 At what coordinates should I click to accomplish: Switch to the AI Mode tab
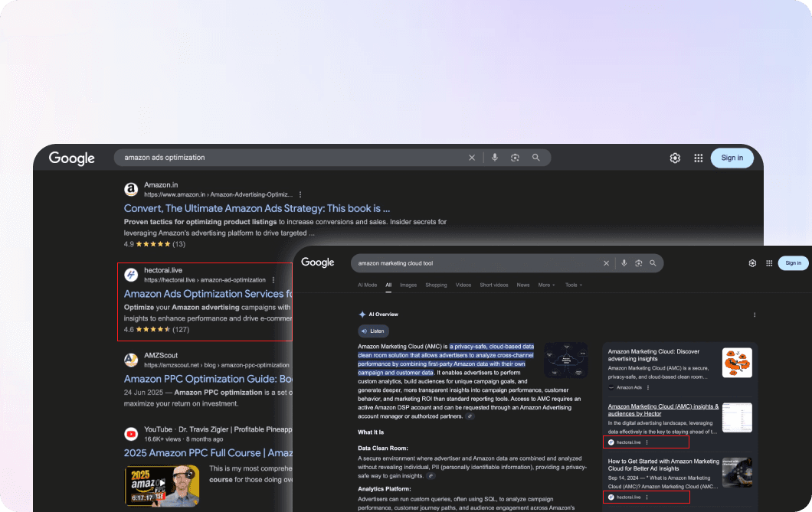coord(367,285)
